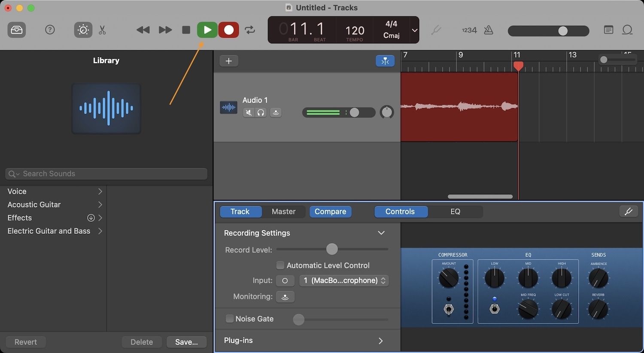Toggle the Cycle loop button
Viewport: 644px width, 353px height.
pos(250,30)
